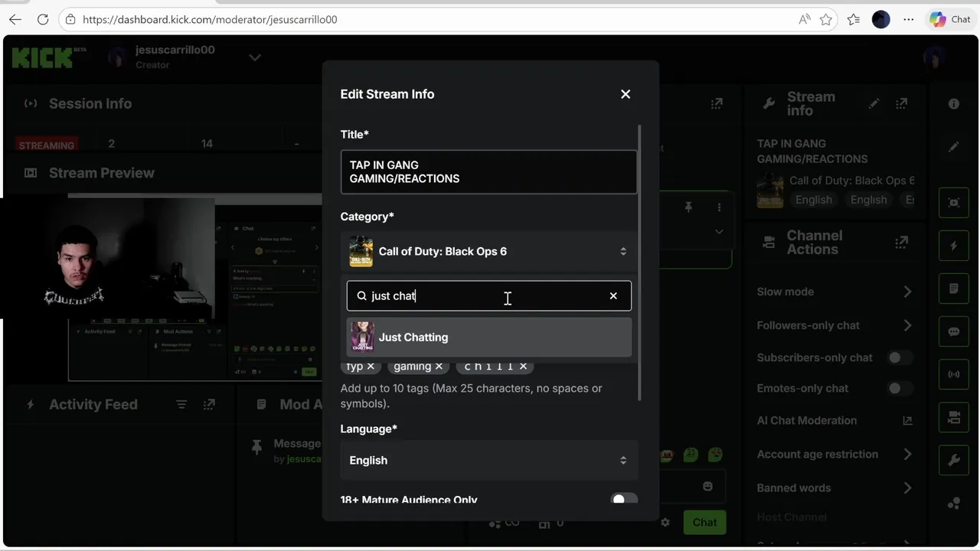Click the Stream Preview panel header
The height and width of the screenshot is (551, 980).
[x=102, y=173]
